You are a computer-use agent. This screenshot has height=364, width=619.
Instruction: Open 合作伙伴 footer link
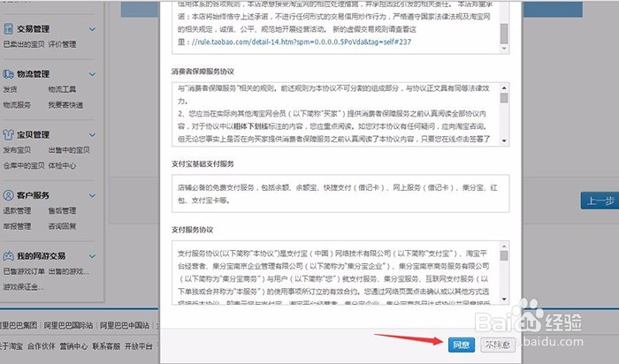(41, 346)
